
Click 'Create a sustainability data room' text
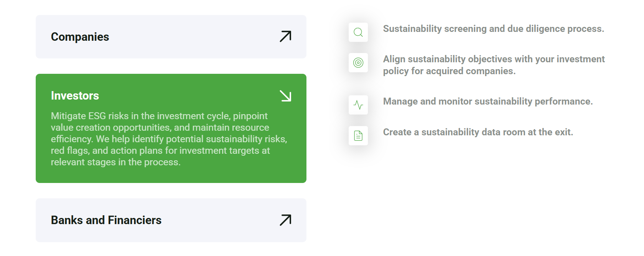(x=478, y=132)
